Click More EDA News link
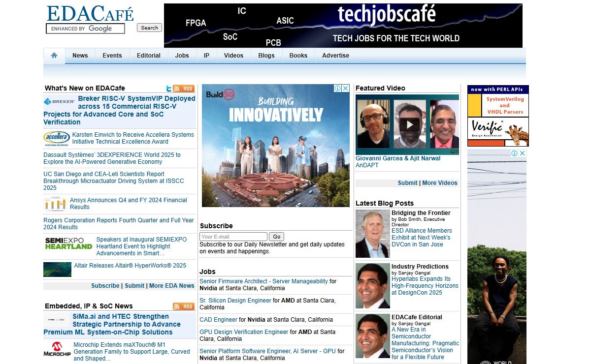The width and height of the screenshot is (591, 364). pyautogui.click(x=172, y=286)
